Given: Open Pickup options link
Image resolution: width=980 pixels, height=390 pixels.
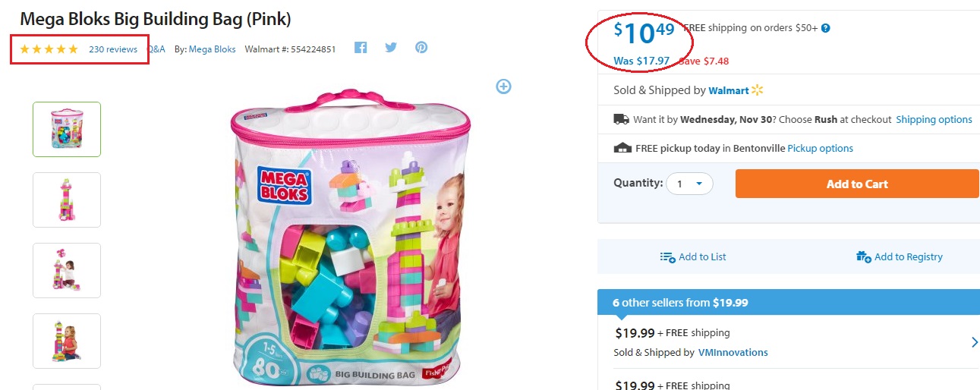Looking at the screenshot, I should (x=820, y=149).
